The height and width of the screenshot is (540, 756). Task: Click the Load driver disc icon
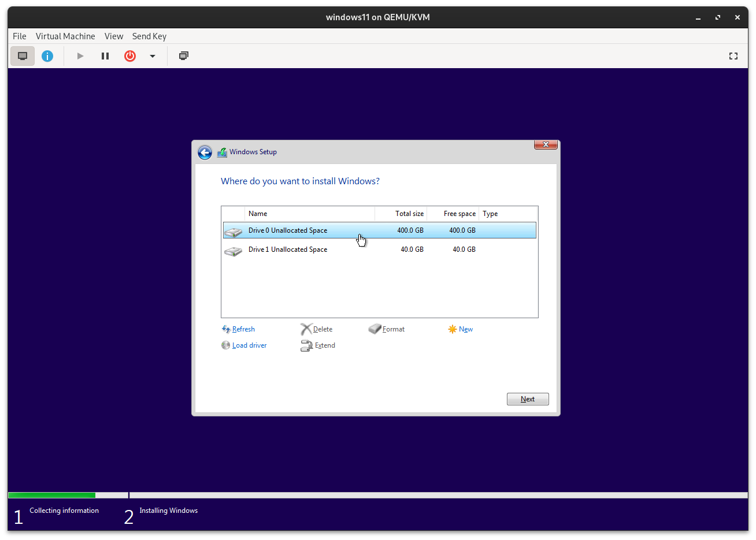tap(226, 345)
